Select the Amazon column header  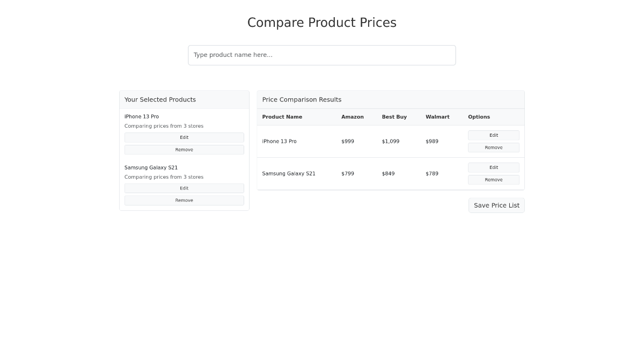click(x=353, y=117)
